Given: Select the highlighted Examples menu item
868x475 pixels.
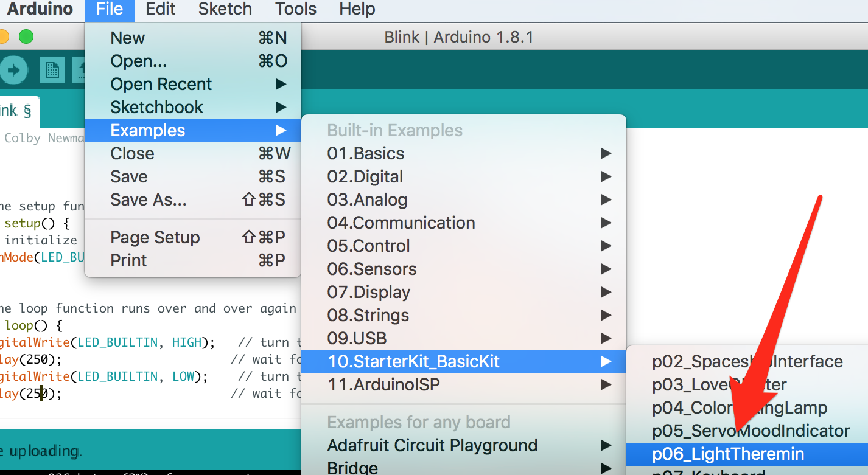Looking at the screenshot, I should [x=192, y=130].
